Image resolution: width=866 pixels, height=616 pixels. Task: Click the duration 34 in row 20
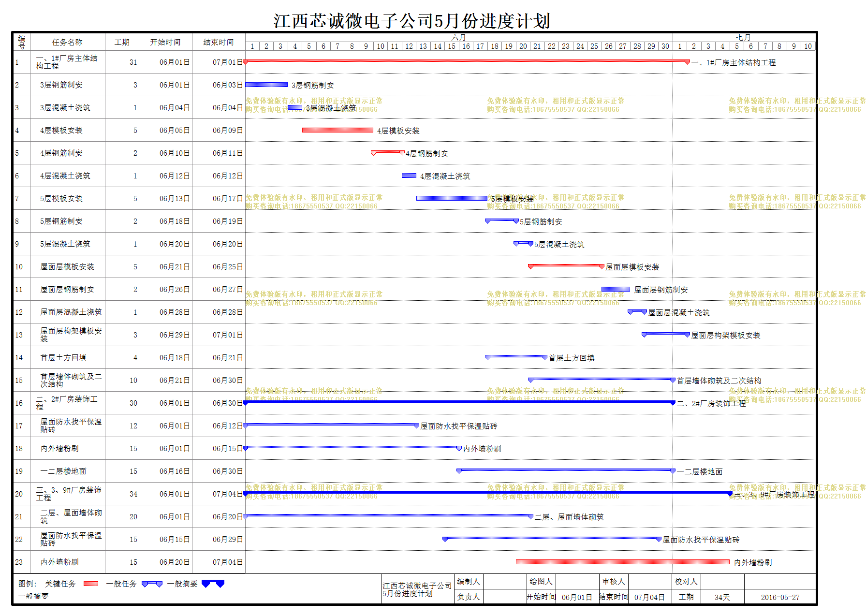tap(133, 494)
